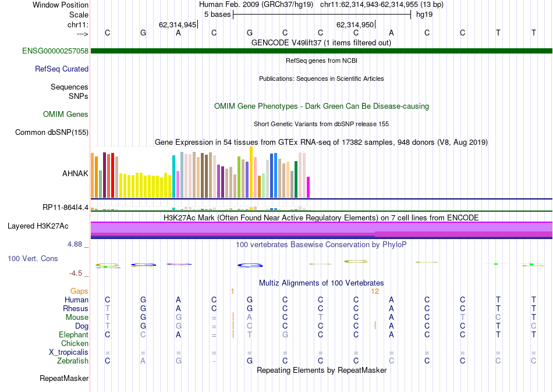Click the 62,314,950 position marker
553x392 pixels.
tap(356, 24)
